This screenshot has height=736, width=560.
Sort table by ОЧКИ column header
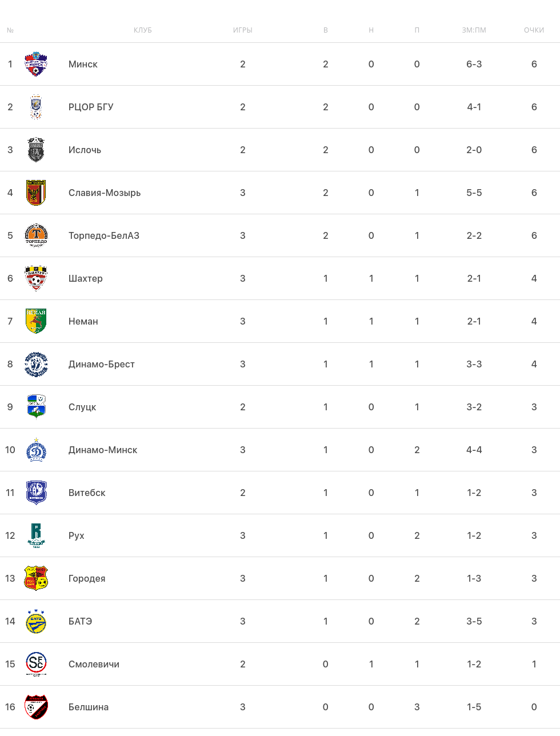click(x=534, y=30)
